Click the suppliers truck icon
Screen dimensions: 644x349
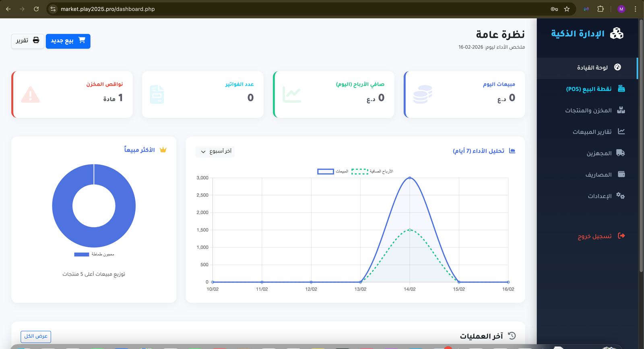[621, 153]
